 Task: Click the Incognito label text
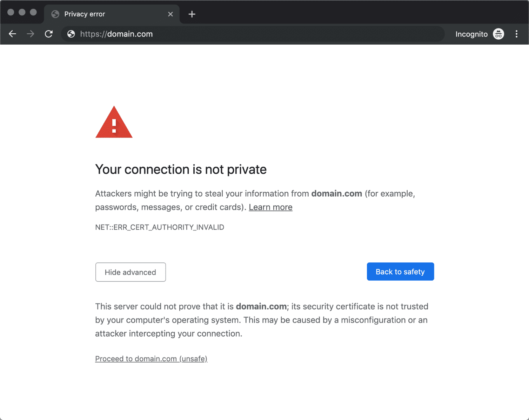click(x=471, y=34)
